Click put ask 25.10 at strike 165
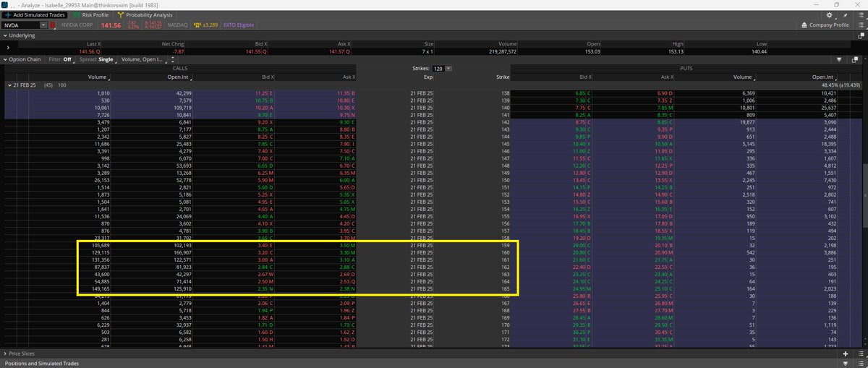This screenshot has height=368, width=868. (663, 291)
